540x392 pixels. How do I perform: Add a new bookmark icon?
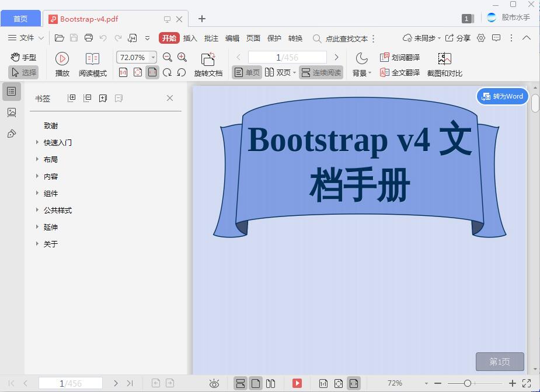tap(103, 99)
